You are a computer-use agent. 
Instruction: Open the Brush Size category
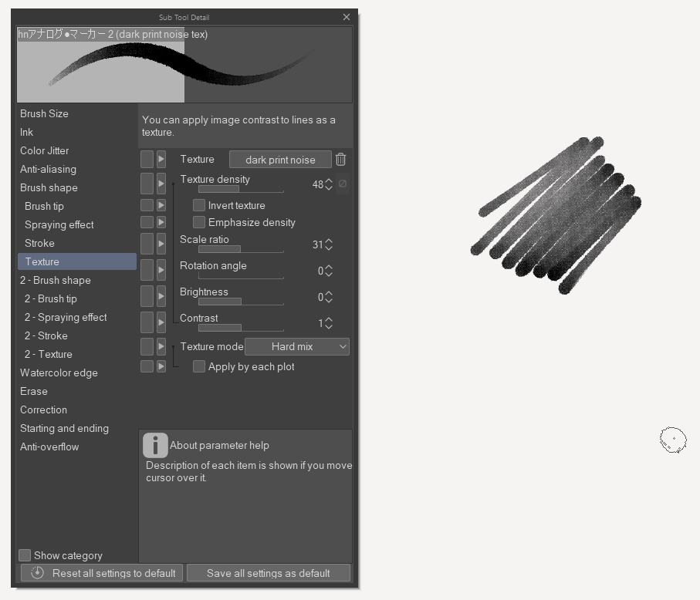(x=76, y=114)
